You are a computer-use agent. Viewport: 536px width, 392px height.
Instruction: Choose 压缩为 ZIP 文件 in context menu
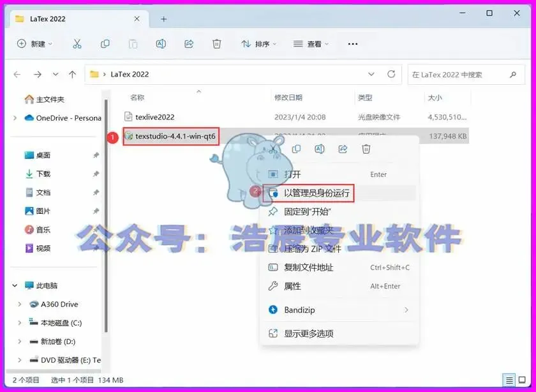339,249
